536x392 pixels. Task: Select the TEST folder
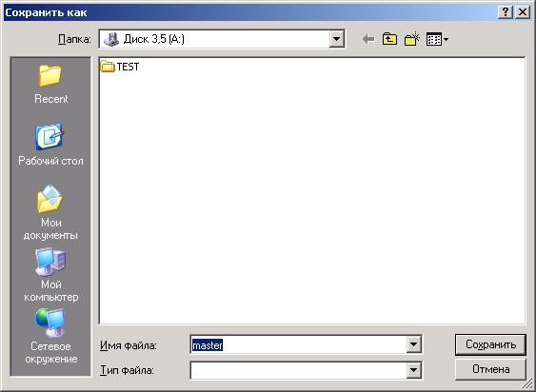point(120,67)
